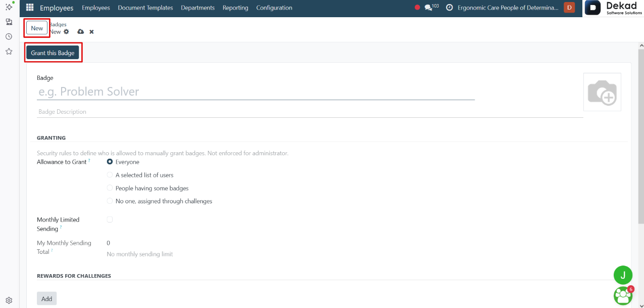Click the red recording dot indicator
This screenshot has height=308, width=644.
pos(417,8)
